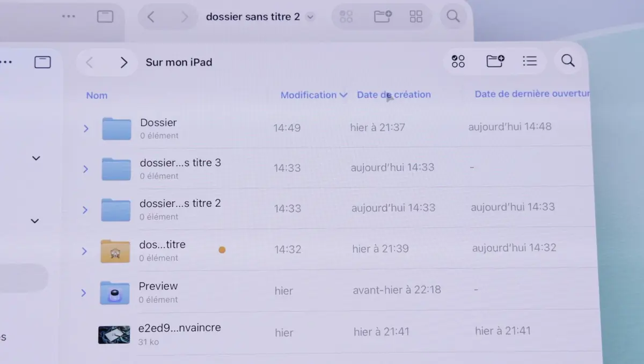This screenshot has height=364, width=644.
Task: Open the 'dossier sans titre 2' title dropdown
Action: point(310,17)
